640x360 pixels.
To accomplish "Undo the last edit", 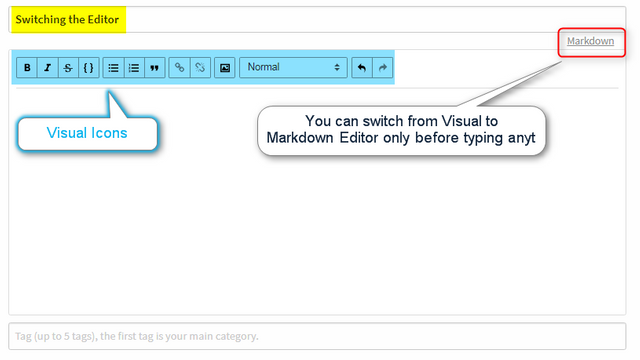I will (362, 68).
